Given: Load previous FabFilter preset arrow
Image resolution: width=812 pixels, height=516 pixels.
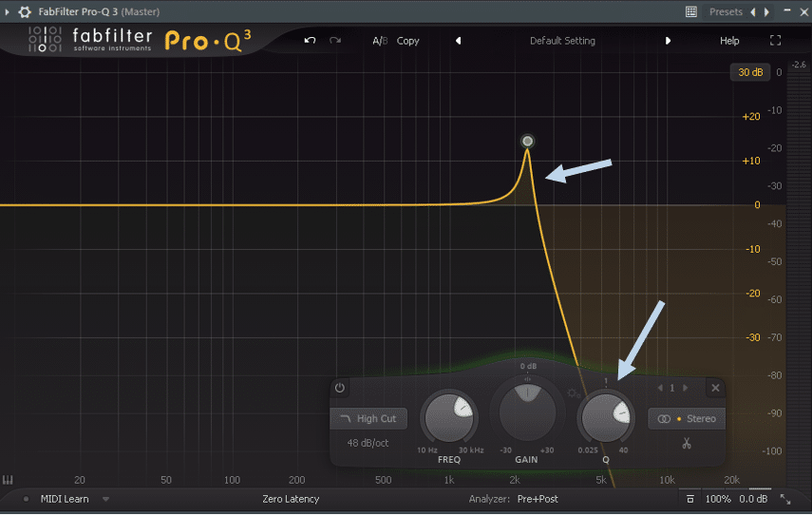Looking at the screenshot, I should pyautogui.click(x=459, y=41).
